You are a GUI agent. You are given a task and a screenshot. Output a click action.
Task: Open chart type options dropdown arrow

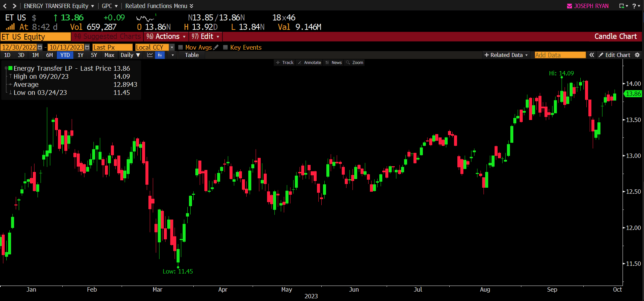pos(173,55)
